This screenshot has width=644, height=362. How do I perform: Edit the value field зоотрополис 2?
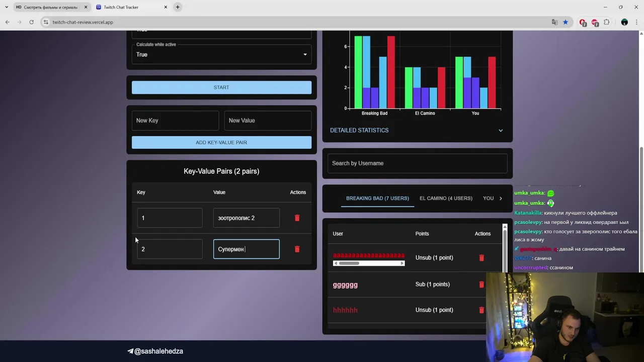[246, 218]
